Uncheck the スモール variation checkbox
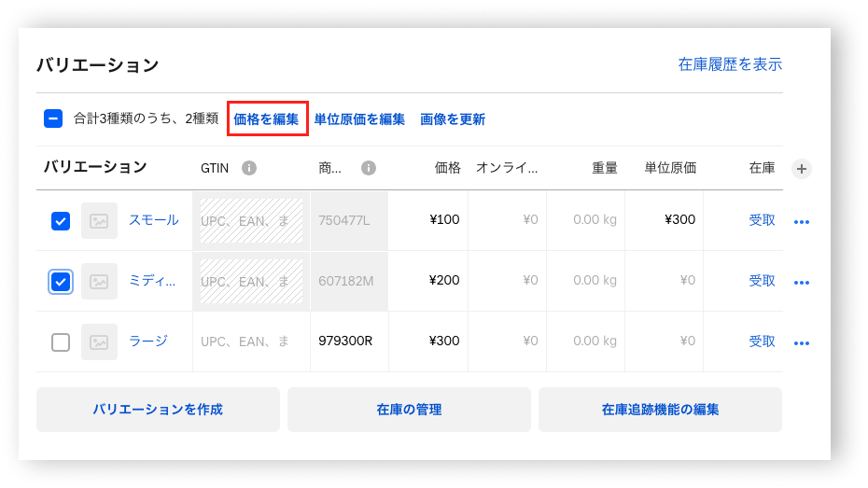The width and height of the screenshot is (868, 488). click(x=61, y=221)
